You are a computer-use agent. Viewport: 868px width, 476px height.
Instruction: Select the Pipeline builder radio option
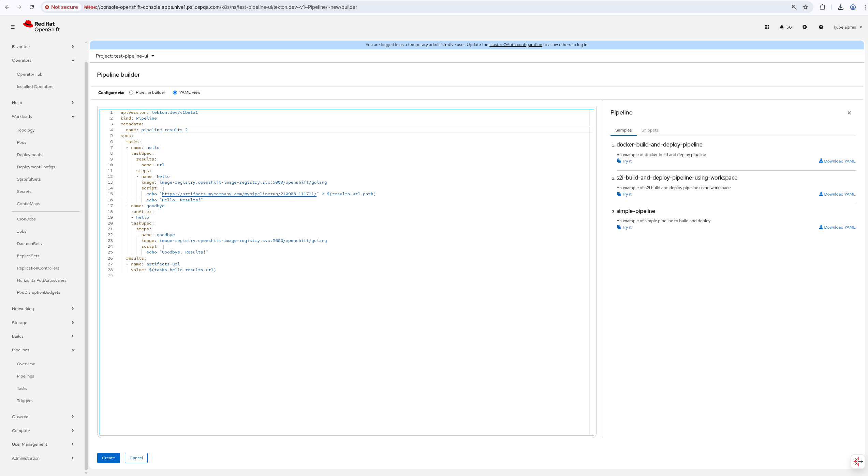click(131, 92)
